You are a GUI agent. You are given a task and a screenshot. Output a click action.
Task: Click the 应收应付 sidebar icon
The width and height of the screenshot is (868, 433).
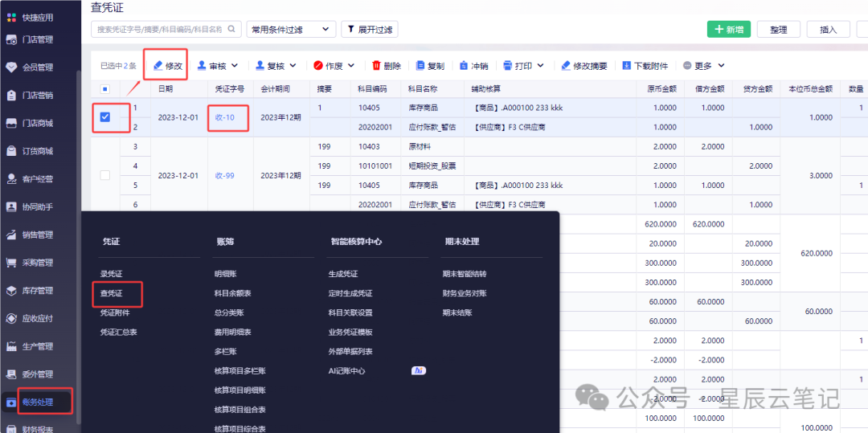coord(11,319)
